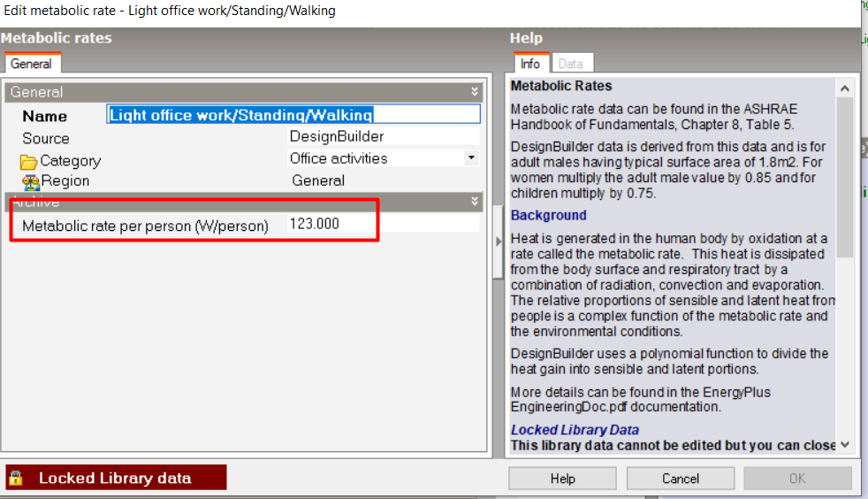Image resolution: width=868 pixels, height=499 pixels.
Task: Collapse the General section header
Action: (244, 92)
